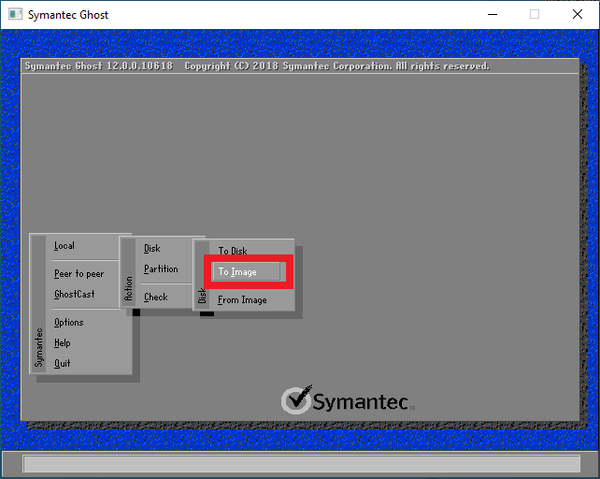
Task: Select the highlighted To Image option
Action: tap(248, 272)
